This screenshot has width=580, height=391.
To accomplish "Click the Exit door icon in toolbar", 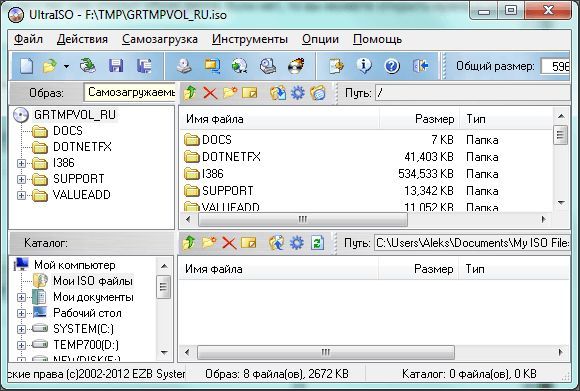I will click(421, 66).
